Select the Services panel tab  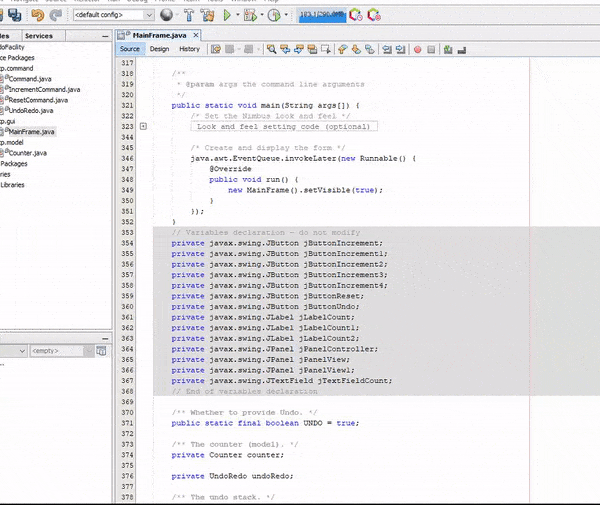(38, 35)
